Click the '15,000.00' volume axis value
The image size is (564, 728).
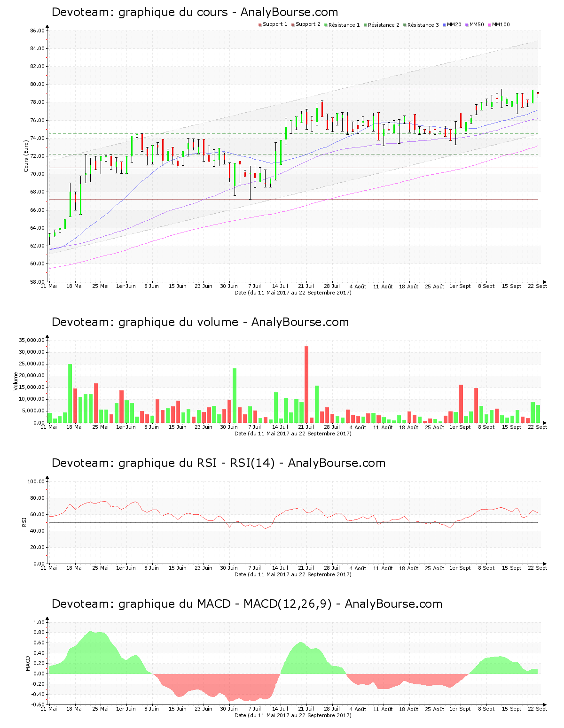pyautogui.click(x=32, y=387)
